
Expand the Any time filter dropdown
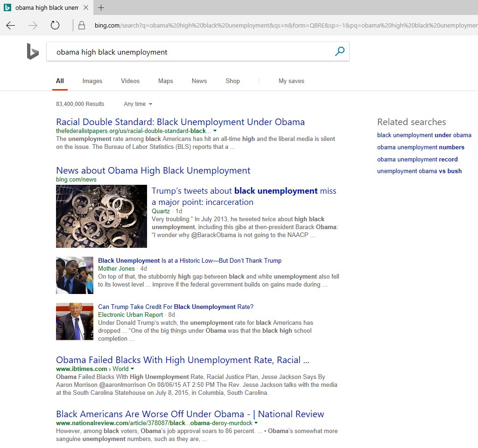138,104
